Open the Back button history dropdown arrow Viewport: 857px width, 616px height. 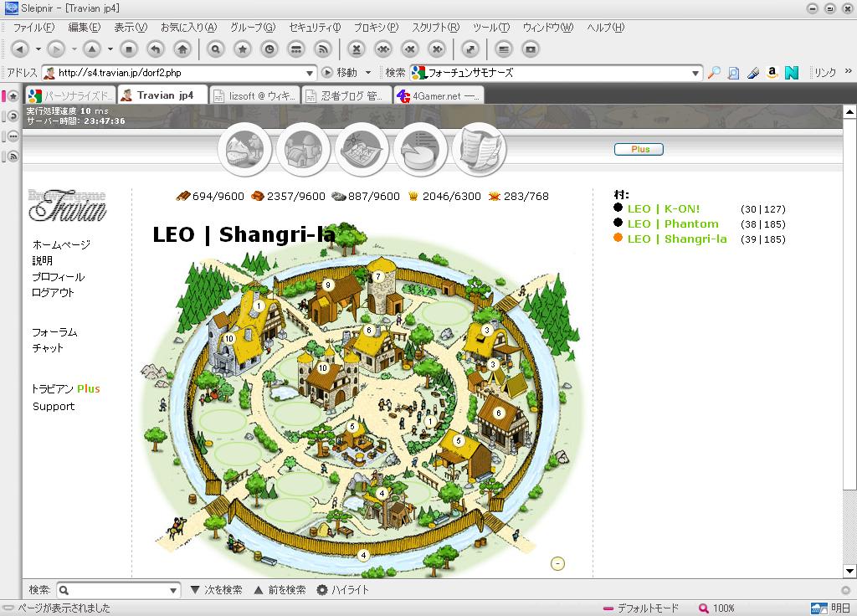pos(38,49)
